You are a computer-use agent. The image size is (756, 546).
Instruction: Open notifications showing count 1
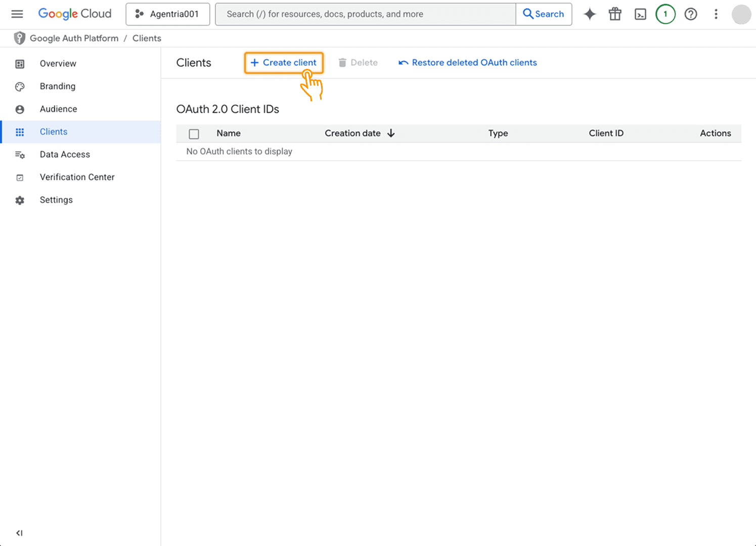[665, 14]
